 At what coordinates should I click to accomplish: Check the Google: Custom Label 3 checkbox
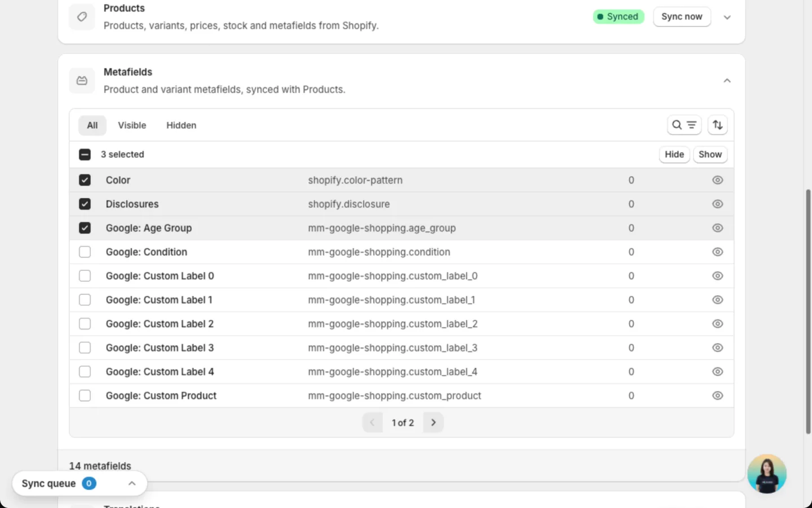85,348
